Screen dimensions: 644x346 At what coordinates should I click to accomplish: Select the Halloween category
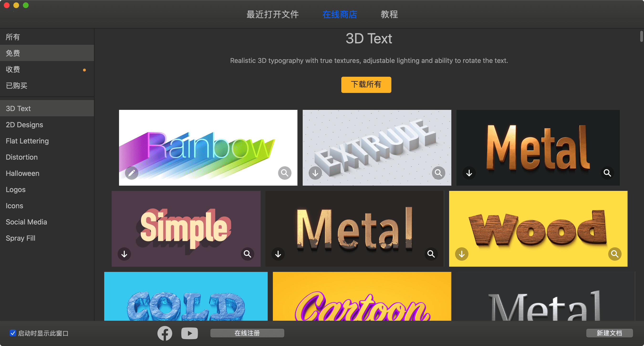coord(47,173)
